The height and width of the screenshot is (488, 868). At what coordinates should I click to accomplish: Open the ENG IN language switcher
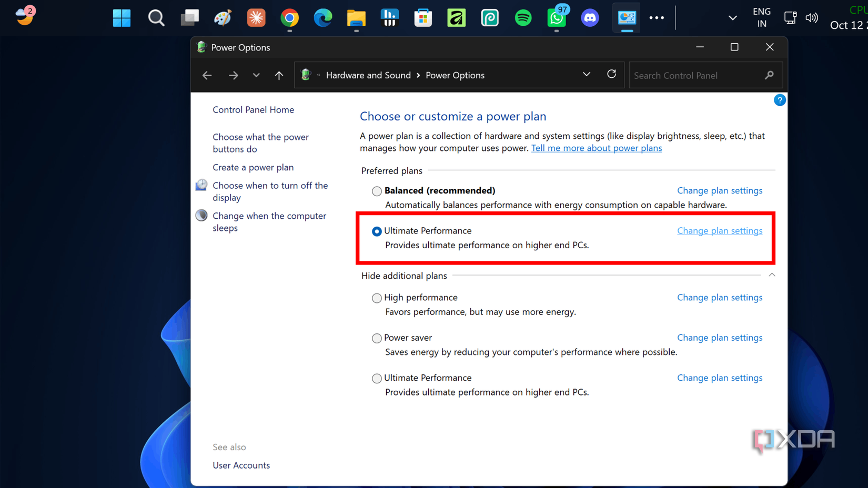pyautogui.click(x=761, y=18)
